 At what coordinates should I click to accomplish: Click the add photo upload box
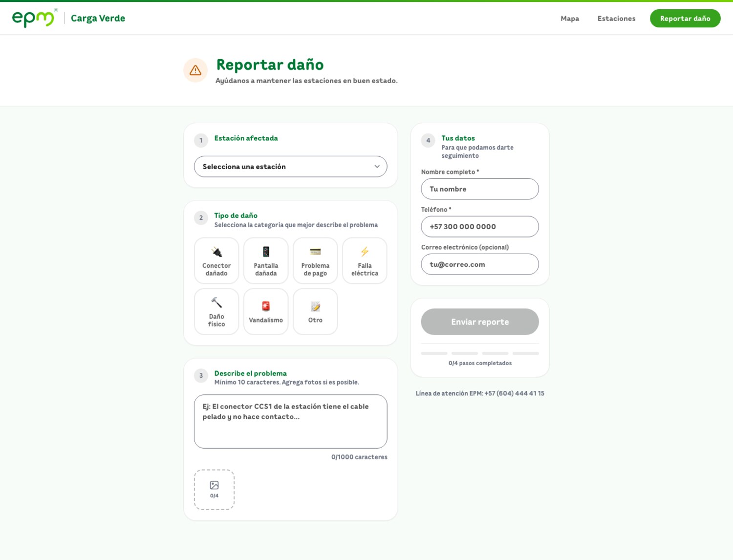point(214,490)
